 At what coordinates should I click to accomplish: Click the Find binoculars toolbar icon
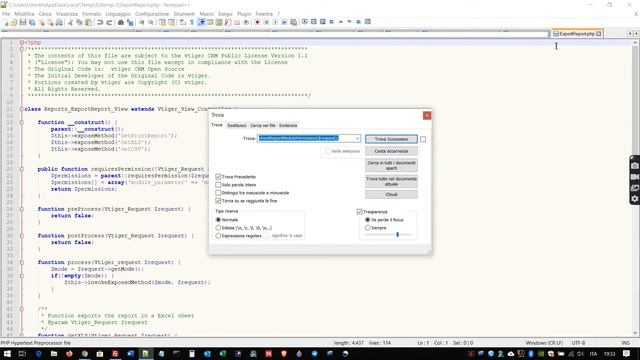click(121, 22)
